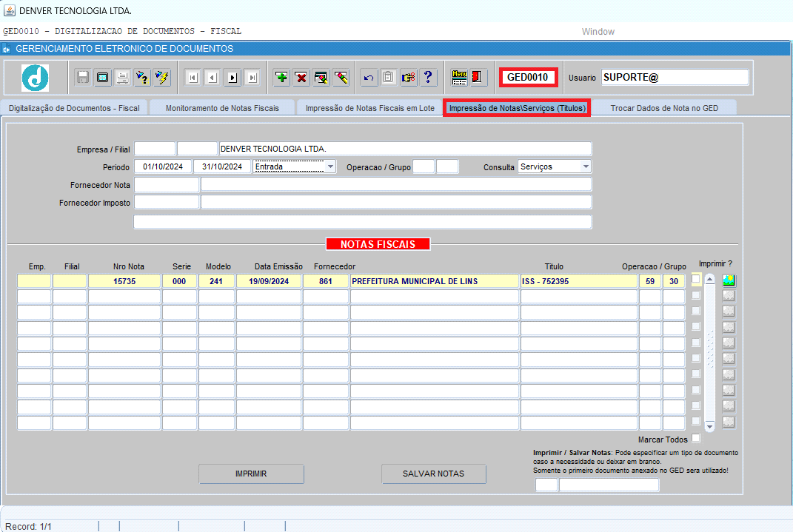Click the Operacao field next to Operacao / Grupo label
Viewport: 793px width, 532px height.
click(424, 166)
